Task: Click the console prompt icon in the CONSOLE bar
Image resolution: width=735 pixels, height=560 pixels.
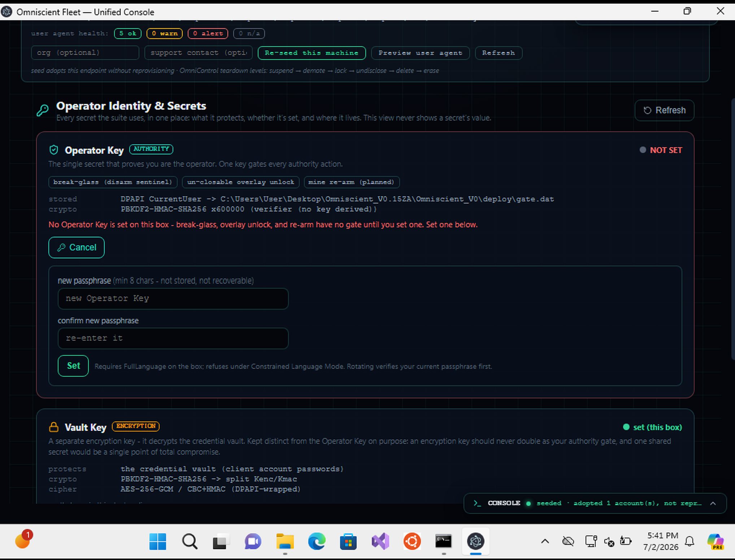Action: [x=477, y=503]
